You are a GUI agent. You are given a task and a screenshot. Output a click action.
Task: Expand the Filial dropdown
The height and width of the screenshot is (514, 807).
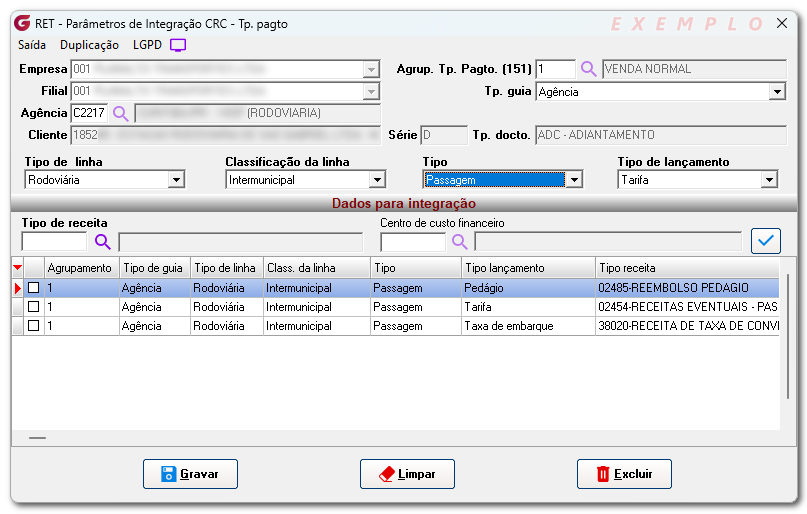tap(371, 92)
